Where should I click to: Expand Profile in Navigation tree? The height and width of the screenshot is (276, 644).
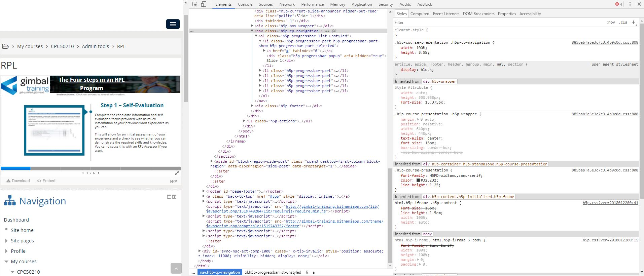(x=6, y=251)
